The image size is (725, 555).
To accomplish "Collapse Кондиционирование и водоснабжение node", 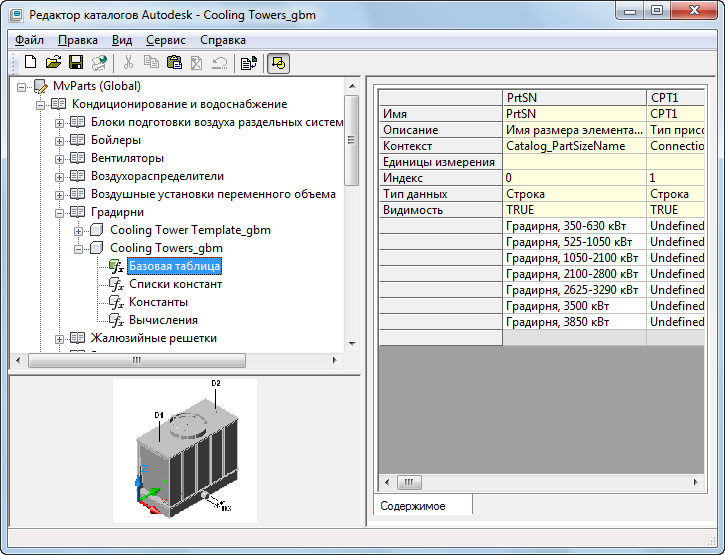I will click(41, 105).
